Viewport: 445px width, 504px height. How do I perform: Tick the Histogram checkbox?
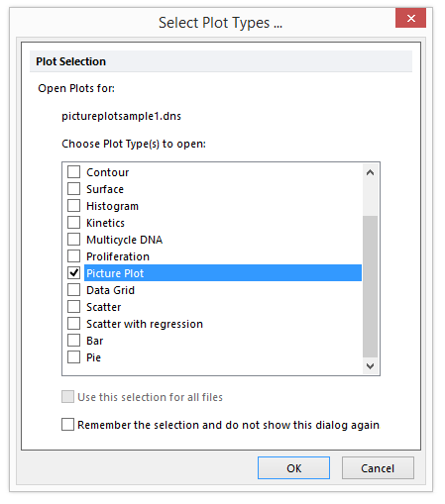(73, 206)
